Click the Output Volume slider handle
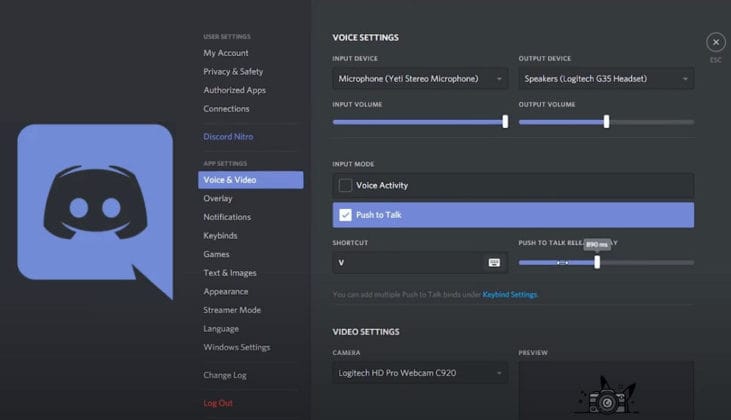Viewport: 731px width, 420px height. pyautogui.click(x=607, y=122)
